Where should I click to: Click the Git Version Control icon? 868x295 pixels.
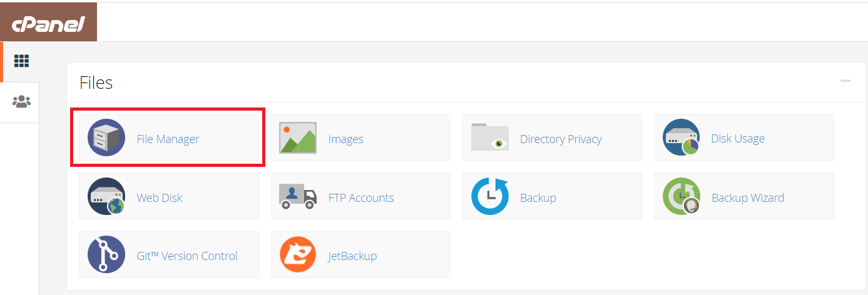tap(106, 255)
